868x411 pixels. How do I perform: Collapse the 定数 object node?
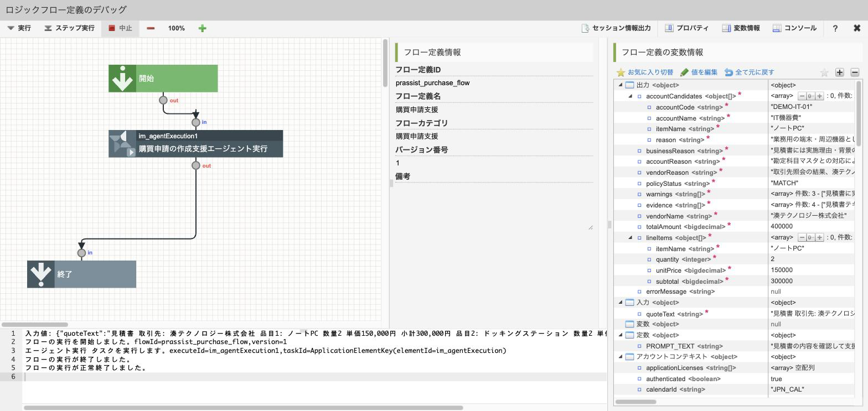tap(621, 335)
